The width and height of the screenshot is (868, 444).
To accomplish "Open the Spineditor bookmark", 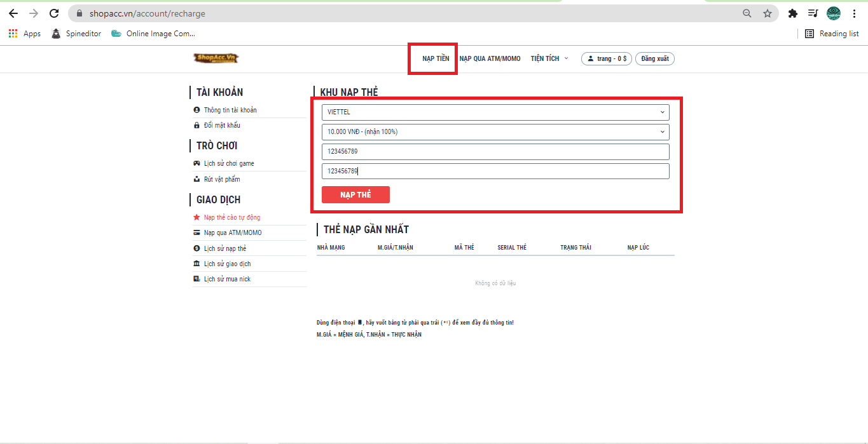I will coord(76,34).
